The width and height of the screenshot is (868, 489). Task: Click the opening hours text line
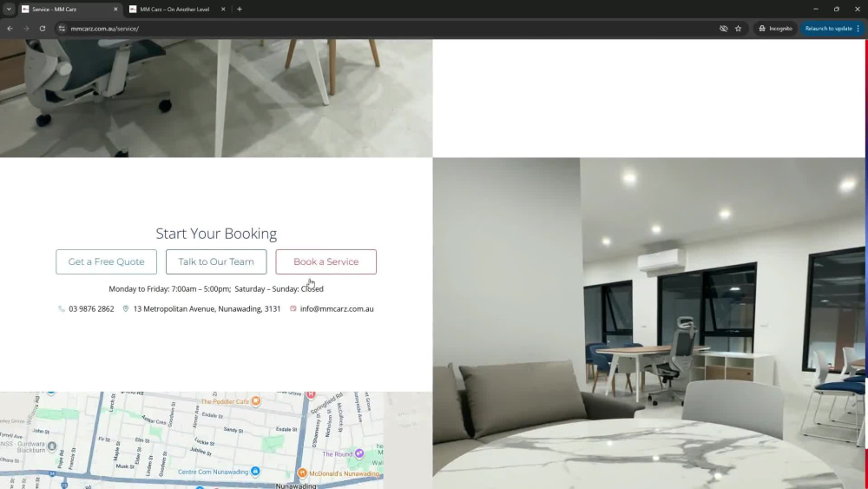tap(216, 289)
